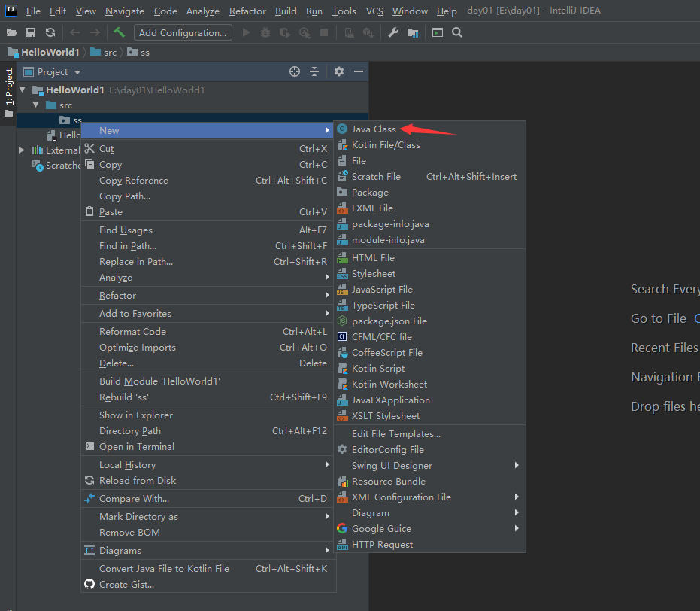This screenshot has width=700, height=611.
Task: Open Project Structure toolbar icon
Action: pos(413,32)
